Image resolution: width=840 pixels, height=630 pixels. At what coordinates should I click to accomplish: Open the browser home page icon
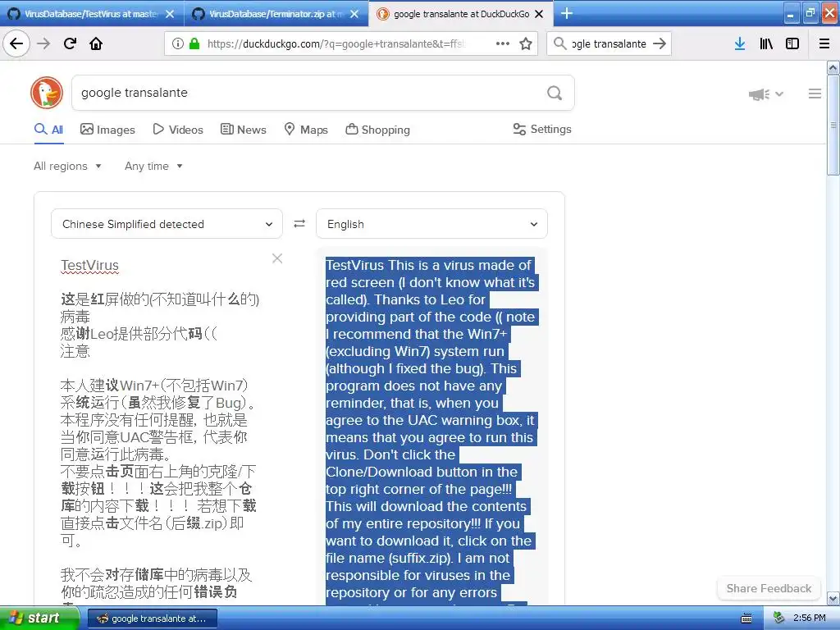coord(96,43)
